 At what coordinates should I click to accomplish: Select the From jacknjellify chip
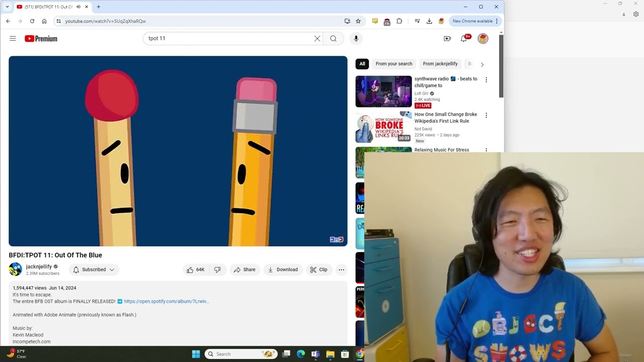[x=440, y=64]
